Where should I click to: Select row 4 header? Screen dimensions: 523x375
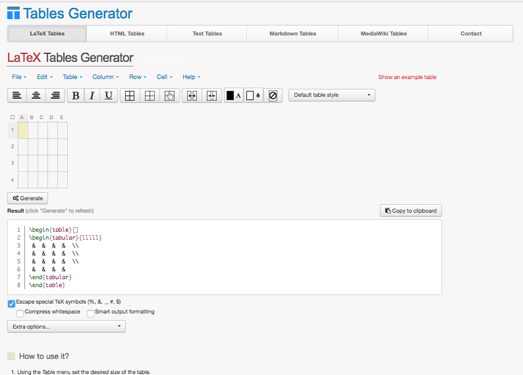click(x=12, y=180)
